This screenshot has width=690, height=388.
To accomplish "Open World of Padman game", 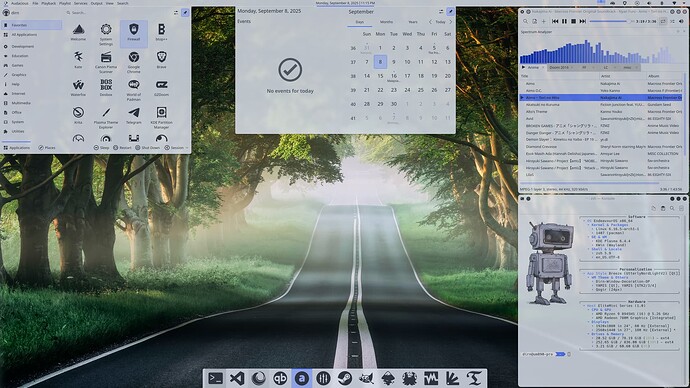I will pyautogui.click(x=134, y=89).
